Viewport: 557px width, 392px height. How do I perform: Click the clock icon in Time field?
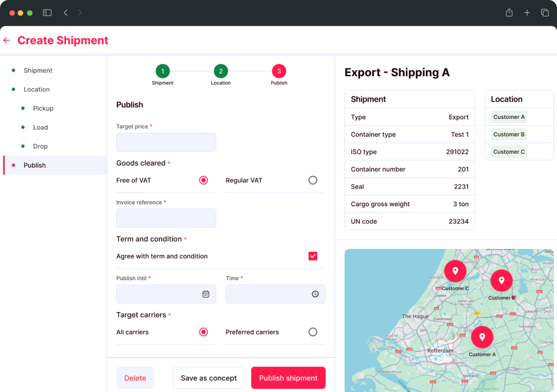[315, 294]
